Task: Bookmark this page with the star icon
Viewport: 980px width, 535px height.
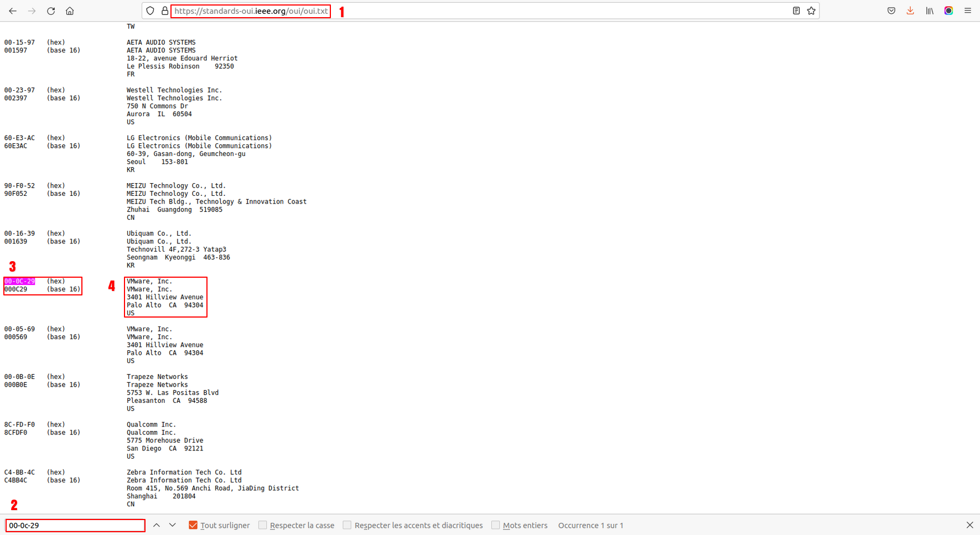Action: pos(811,11)
